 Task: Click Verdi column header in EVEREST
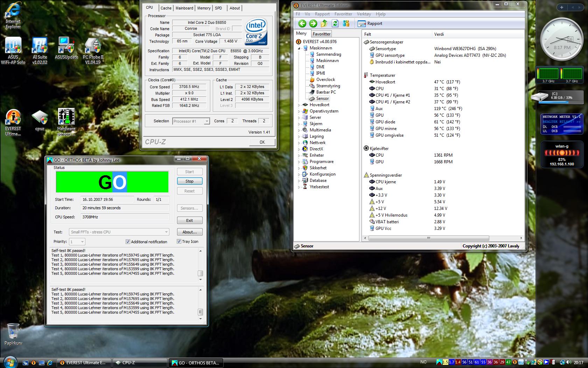click(478, 34)
